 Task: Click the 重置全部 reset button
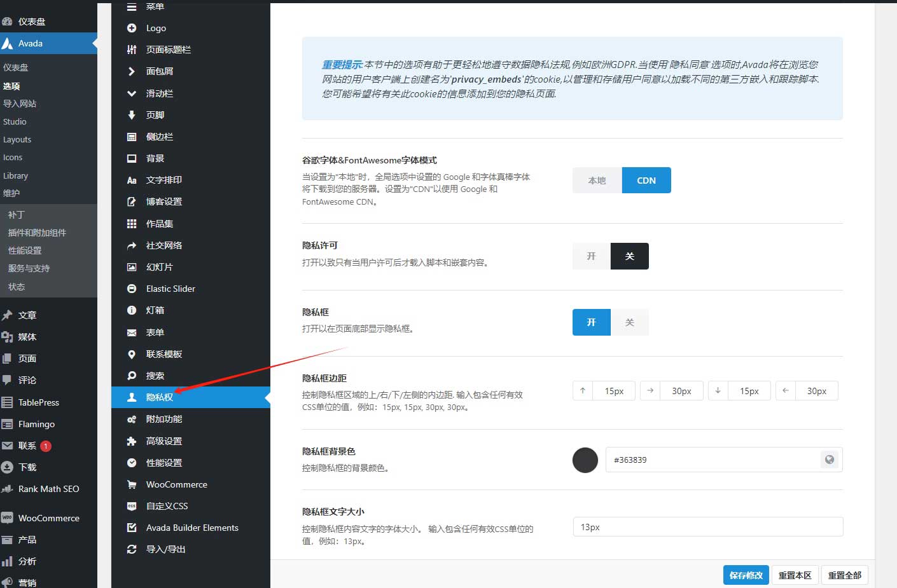pos(844,575)
